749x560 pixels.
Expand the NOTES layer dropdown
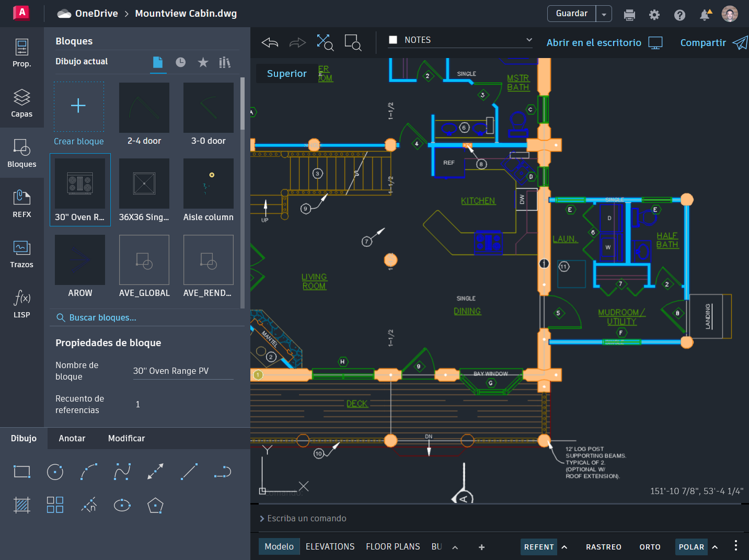coord(529,40)
